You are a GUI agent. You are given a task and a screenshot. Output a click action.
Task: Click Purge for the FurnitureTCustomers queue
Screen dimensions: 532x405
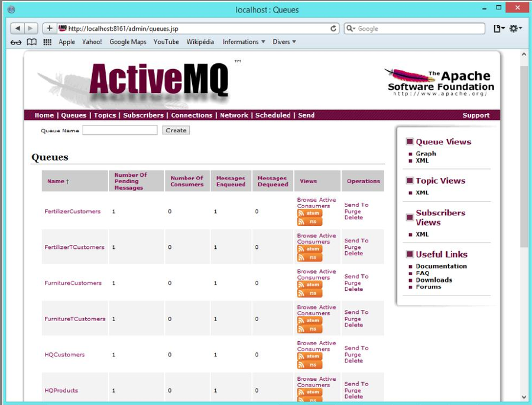(x=352, y=319)
